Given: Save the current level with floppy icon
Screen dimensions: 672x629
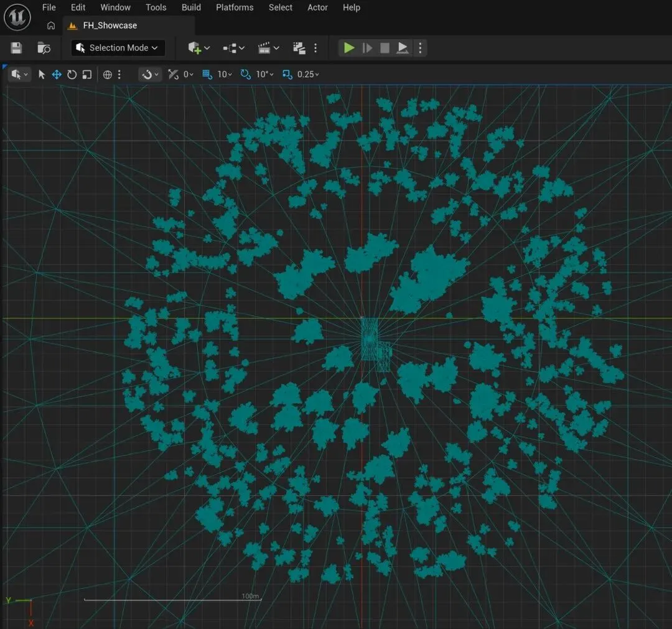Looking at the screenshot, I should (x=16, y=48).
